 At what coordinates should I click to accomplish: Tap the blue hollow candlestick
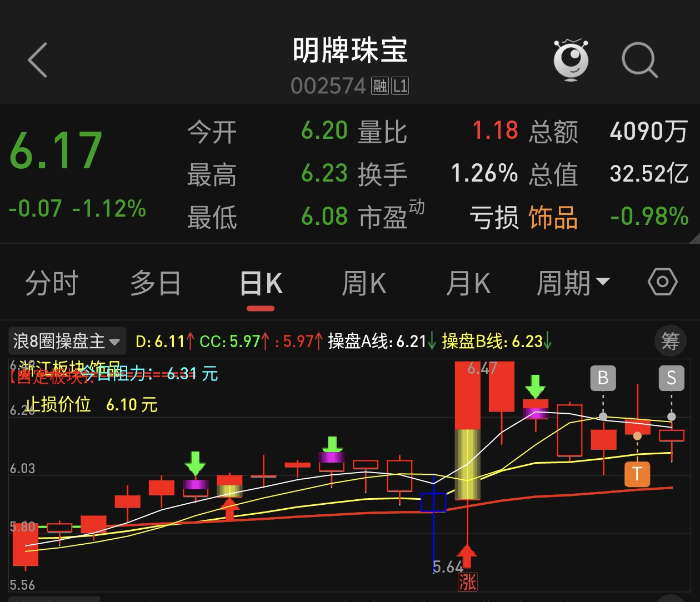[433, 502]
